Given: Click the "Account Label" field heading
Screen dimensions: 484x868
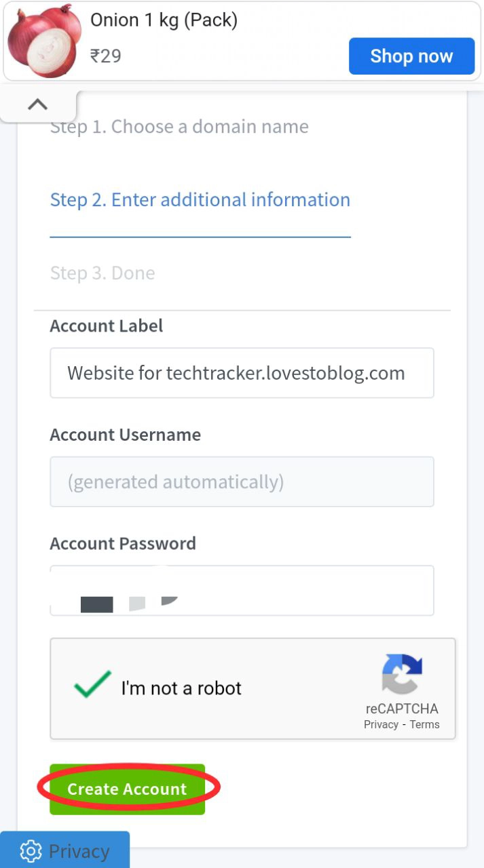Looking at the screenshot, I should coord(107,326).
